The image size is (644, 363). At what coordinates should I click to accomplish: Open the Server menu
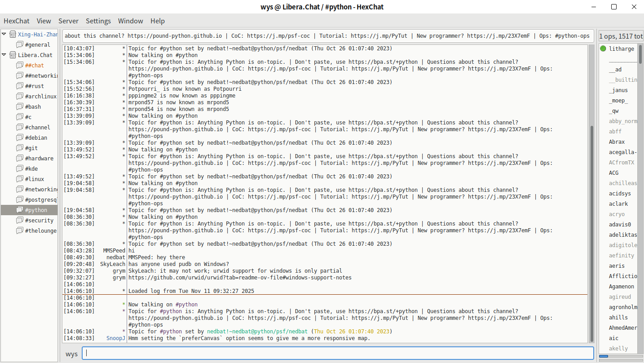[x=68, y=21]
